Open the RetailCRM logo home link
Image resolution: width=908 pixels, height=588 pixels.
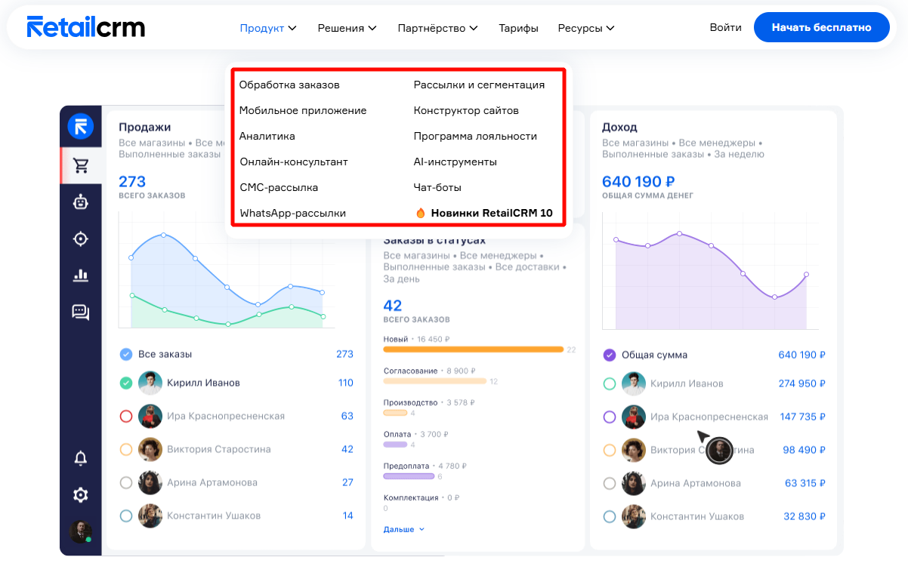(x=85, y=27)
